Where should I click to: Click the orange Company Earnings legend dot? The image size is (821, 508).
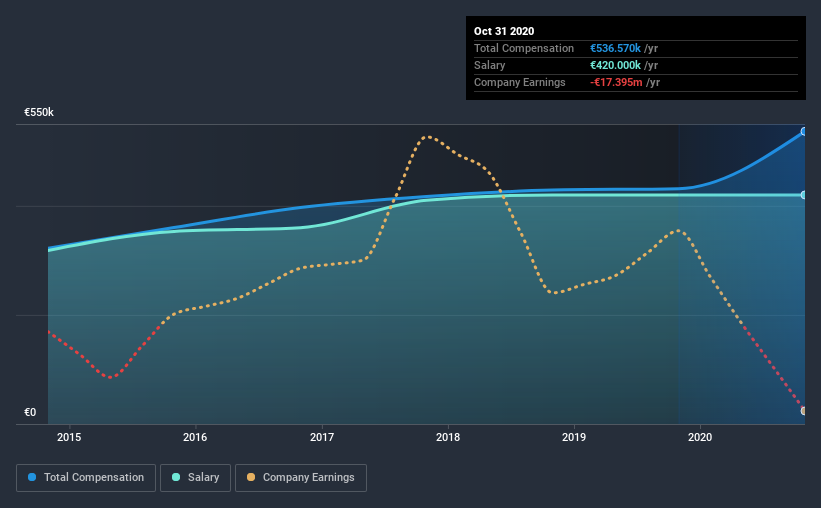(251, 477)
